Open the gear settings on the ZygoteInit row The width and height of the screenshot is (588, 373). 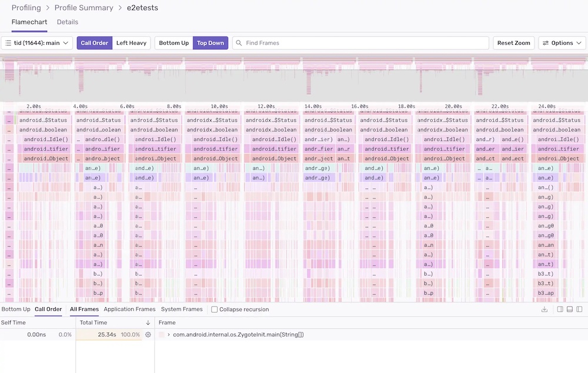point(148,334)
